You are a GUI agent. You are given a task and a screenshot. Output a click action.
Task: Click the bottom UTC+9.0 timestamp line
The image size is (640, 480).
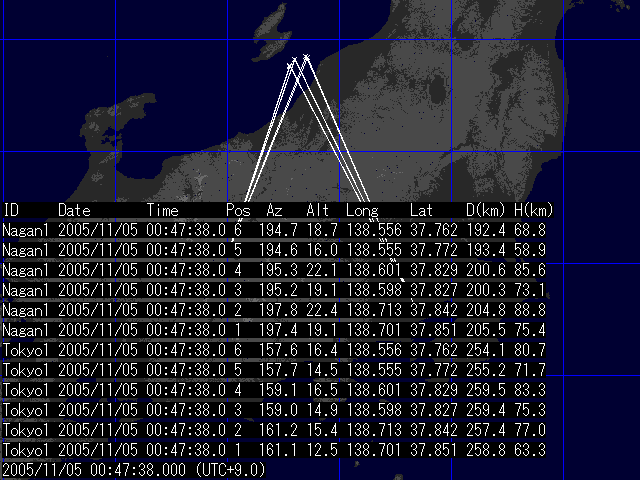[x=134, y=470]
